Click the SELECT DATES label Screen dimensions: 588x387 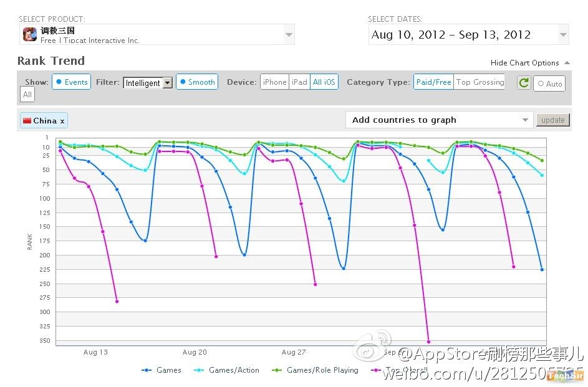point(395,19)
